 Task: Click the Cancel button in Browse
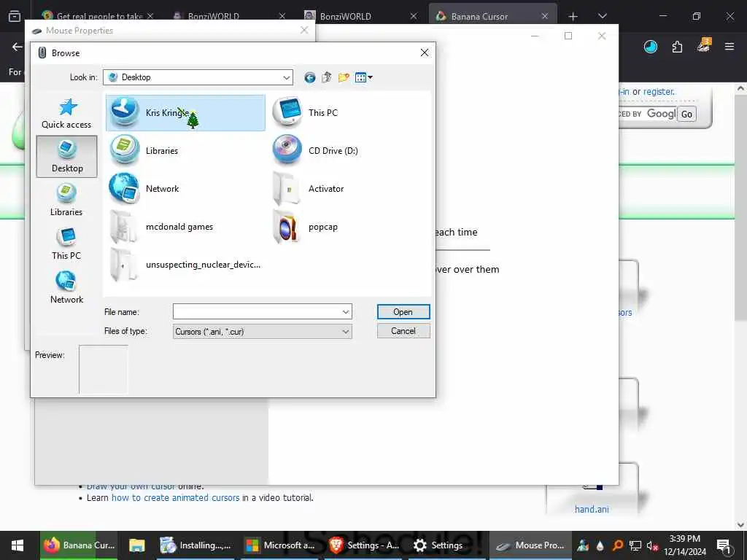point(403,331)
